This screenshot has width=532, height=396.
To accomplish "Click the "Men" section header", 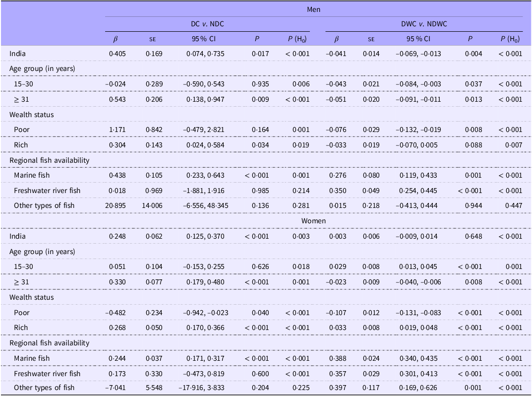I will [x=314, y=8].
